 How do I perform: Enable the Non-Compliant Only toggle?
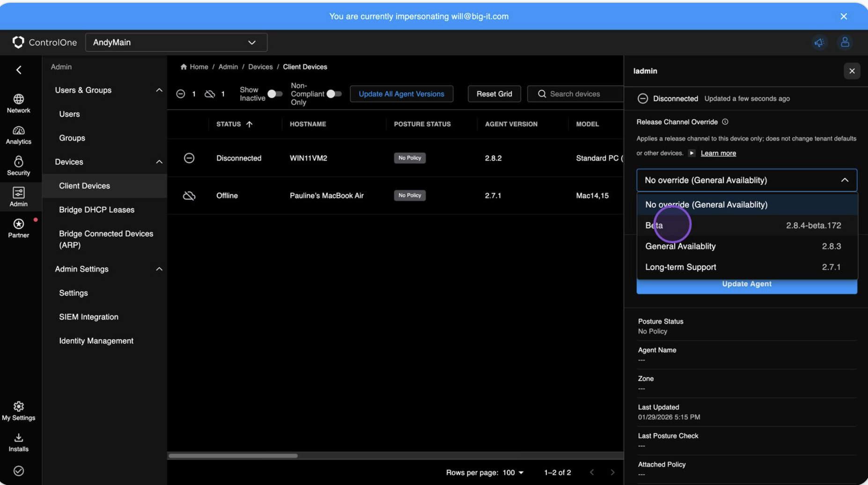tap(334, 94)
